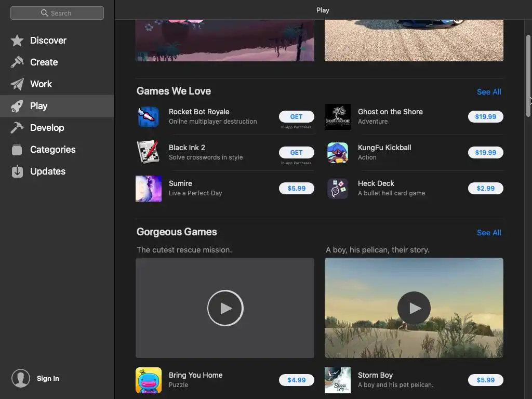Buy Bring You Home for $4.99
Viewport: 532px width, 399px height.
click(x=296, y=380)
